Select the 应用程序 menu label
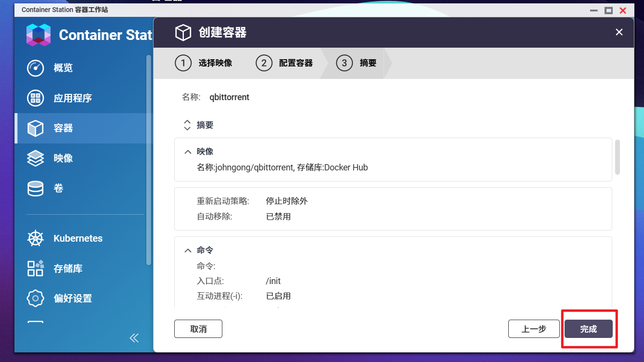Image resolution: width=644 pixels, height=362 pixels. pyautogui.click(x=73, y=98)
